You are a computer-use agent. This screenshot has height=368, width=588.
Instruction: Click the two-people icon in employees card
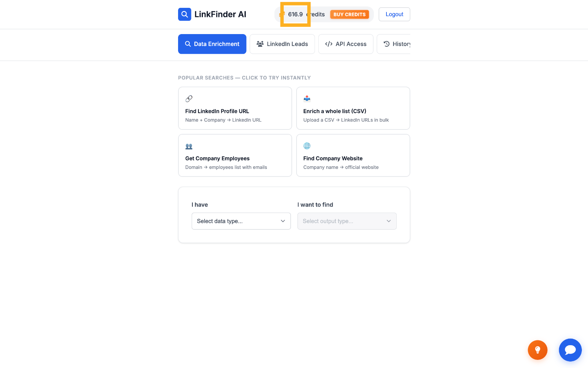pyautogui.click(x=189, y=147)
